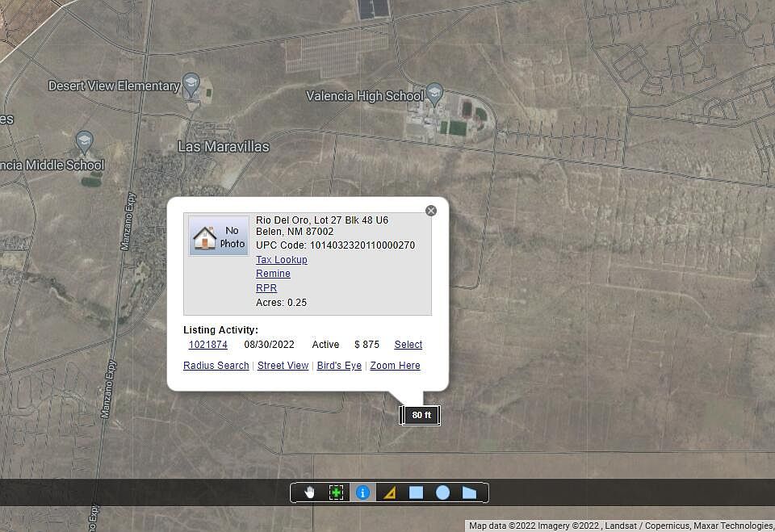This screenshot has width=775, height=532.
Task: Click the No Photo house thumbnail
Action: pyautogui.click(x=219, y=236)
